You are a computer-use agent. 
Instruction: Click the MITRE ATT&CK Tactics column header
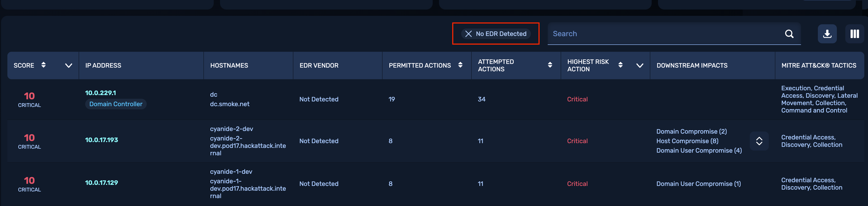(818, 65)
